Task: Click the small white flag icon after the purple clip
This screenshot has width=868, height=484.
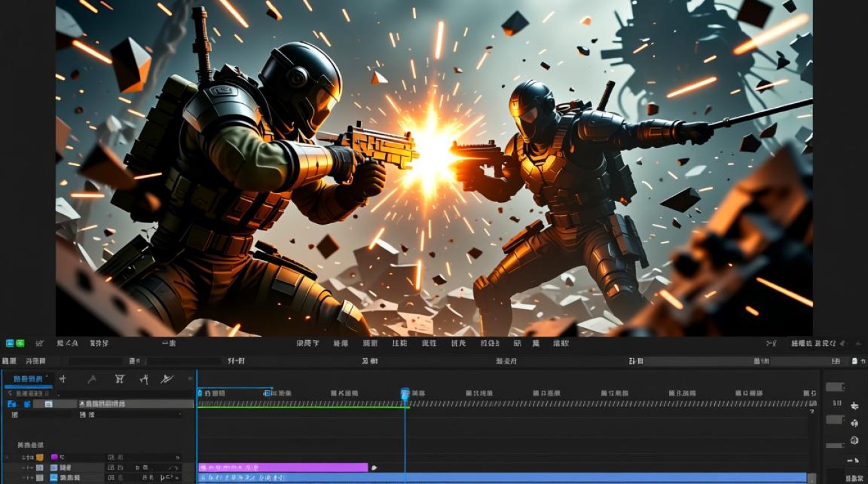Action: pyautogui.click(x=374, y=468)
